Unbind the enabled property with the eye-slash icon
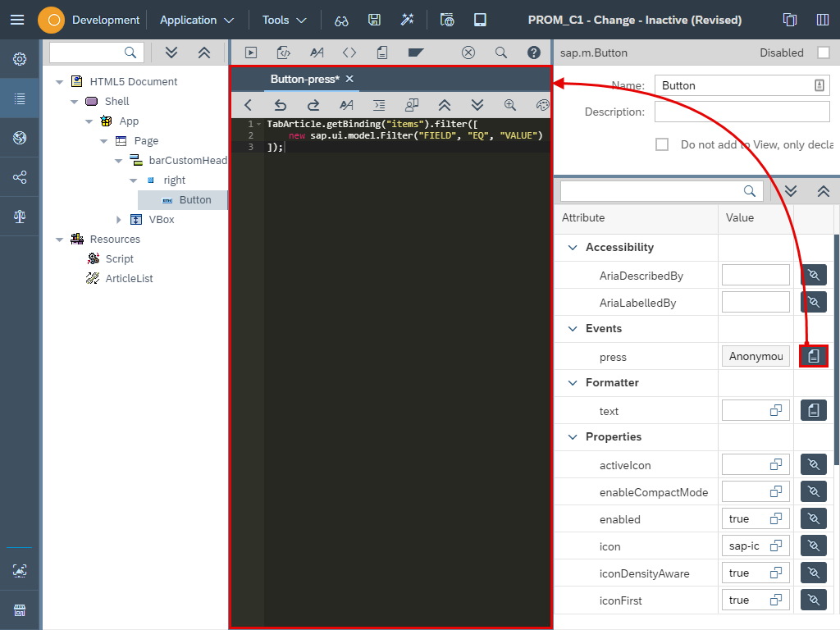Viewport: 840px width, 630px height. (813, 518)
